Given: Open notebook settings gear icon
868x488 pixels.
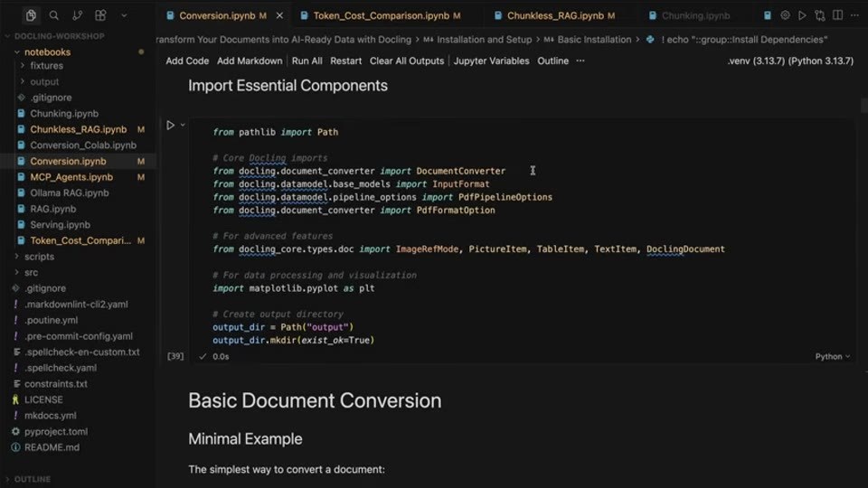Looking at the screenshot, I should [x=785, y=15].
